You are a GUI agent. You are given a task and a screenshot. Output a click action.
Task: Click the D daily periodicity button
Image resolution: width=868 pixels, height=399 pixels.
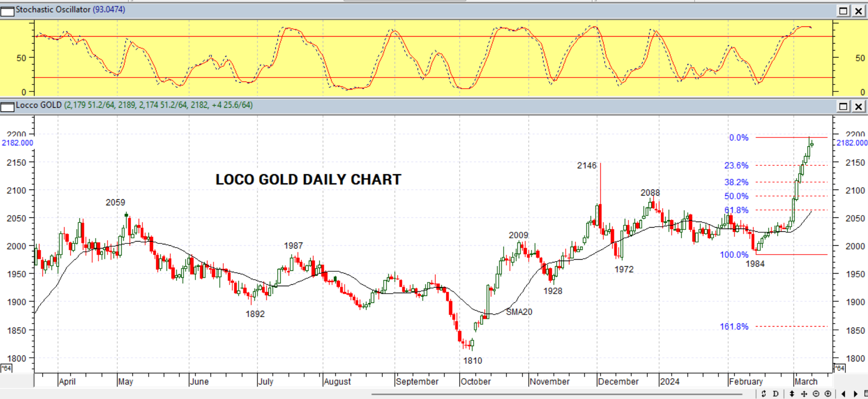(775, 394)
